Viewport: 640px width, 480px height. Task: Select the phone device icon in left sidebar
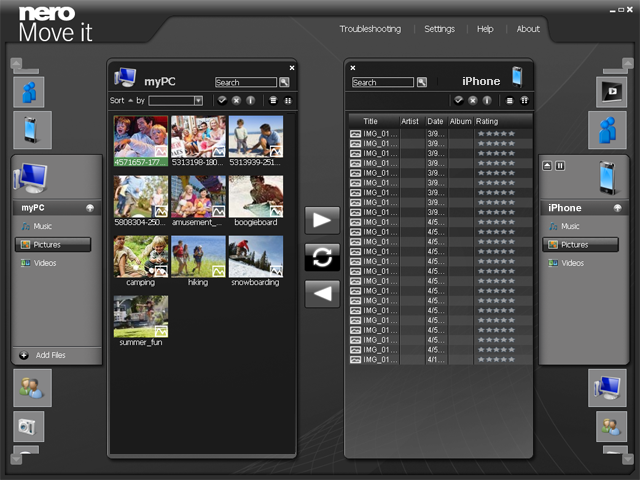point(31,130)
